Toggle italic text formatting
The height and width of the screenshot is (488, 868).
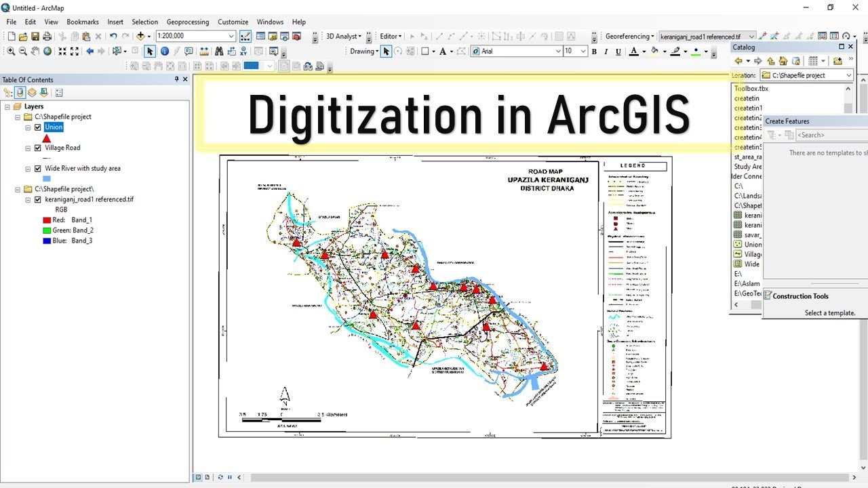606,52
